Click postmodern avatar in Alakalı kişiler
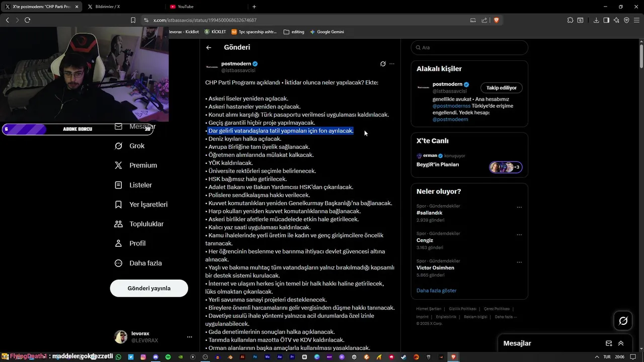This screenshot has height=362, width=644. [423, 87]
